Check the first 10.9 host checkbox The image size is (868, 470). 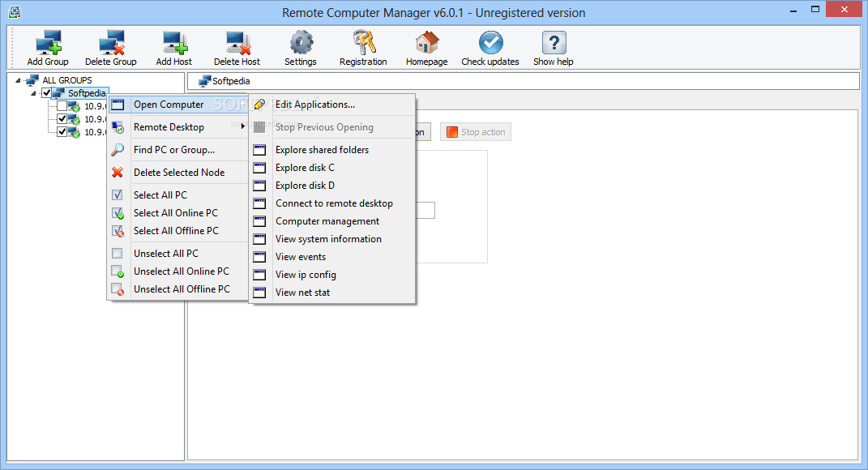(x=62, y=105)
